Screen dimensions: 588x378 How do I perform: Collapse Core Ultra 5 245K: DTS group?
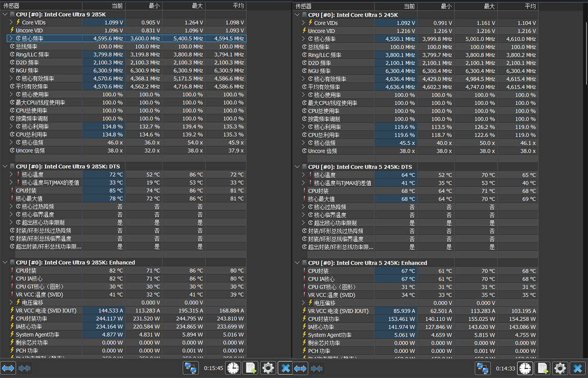tap(297, 167)
